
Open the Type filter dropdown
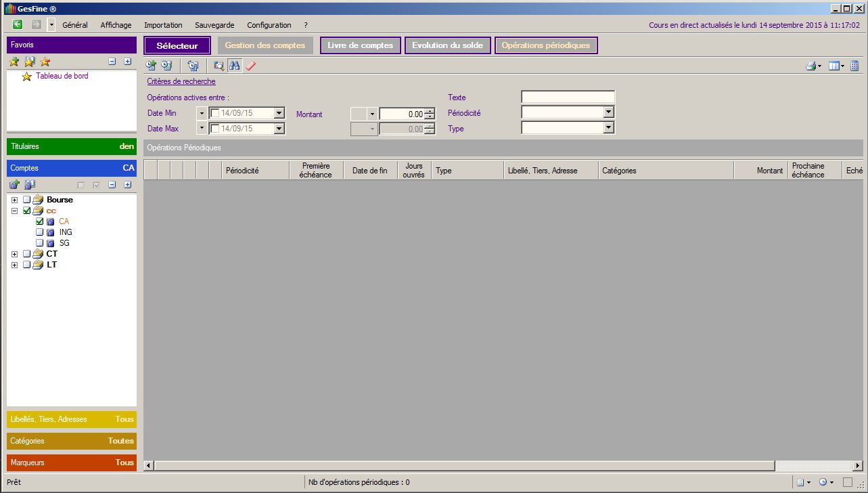(x=608, y=128)
